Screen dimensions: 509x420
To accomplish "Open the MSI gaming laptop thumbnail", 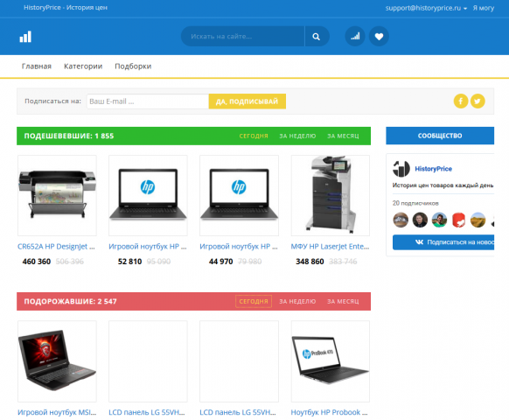I will click(57, 361).
